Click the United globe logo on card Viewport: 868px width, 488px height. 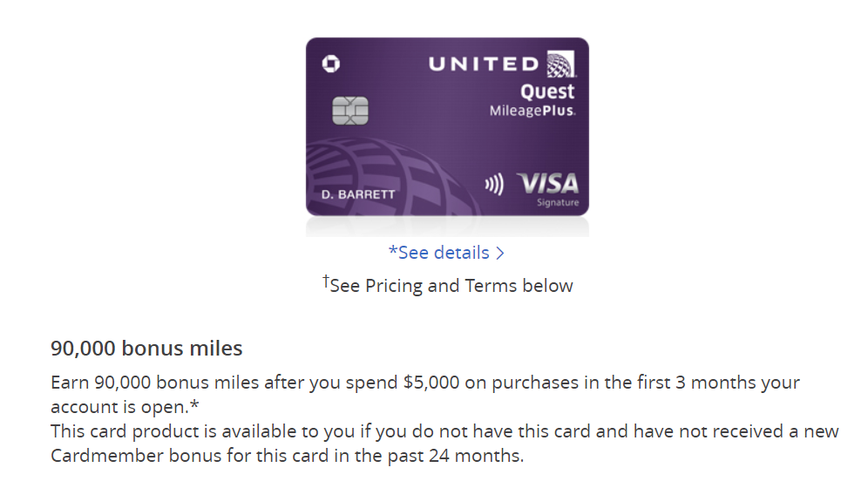[x=561, y=64]
